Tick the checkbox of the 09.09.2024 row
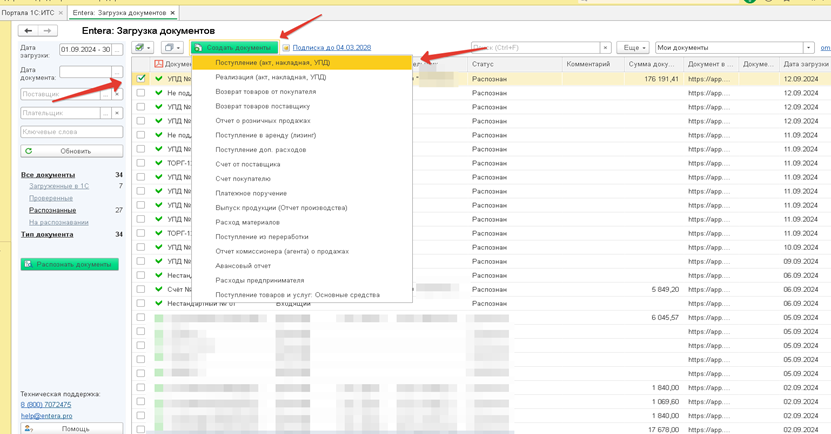The height and width of the screenshot is (434, 831). [x=140, y=261]
